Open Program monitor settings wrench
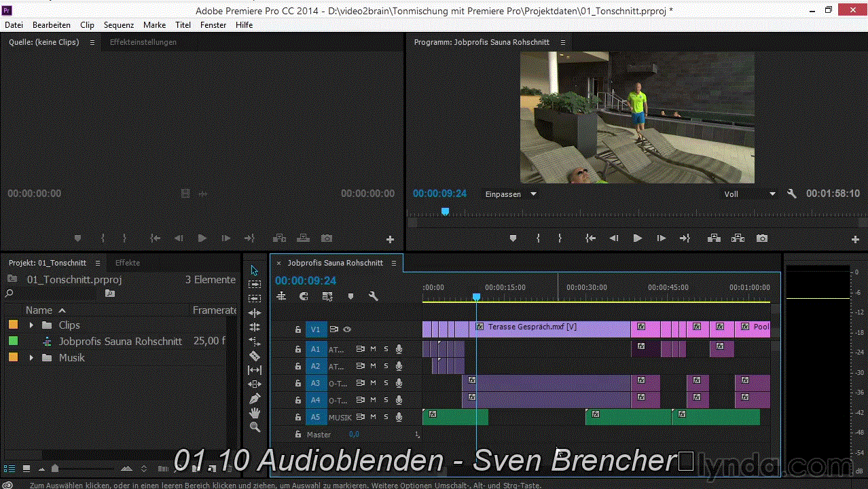868x489 pixels. pyautogui.click(x=791, y=194)
